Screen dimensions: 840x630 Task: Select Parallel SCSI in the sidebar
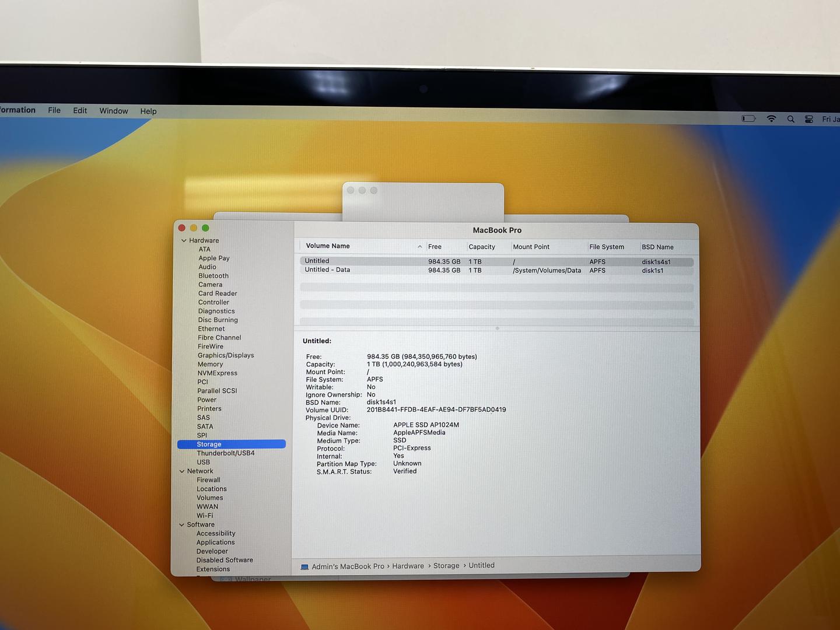[x=217, y=391]
